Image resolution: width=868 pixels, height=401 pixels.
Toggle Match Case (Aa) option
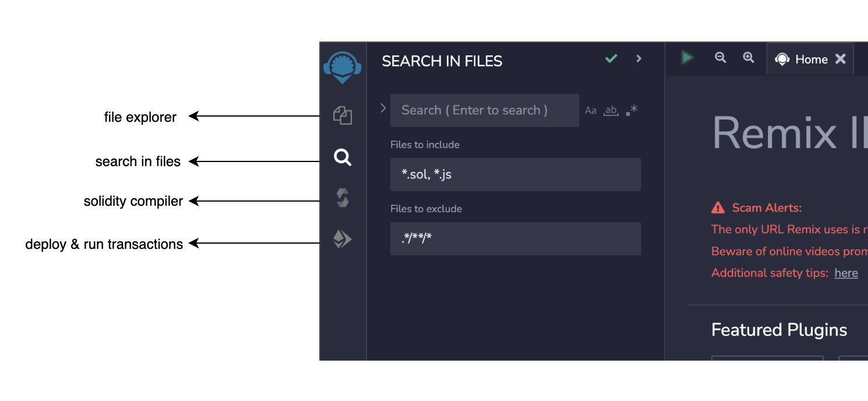[x=591, y=110]
